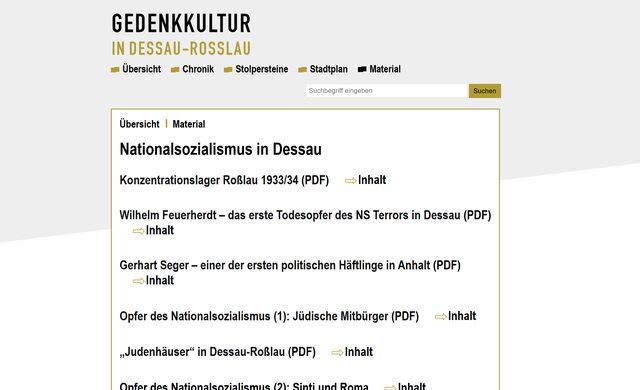Show Inhalt for Sinti und Roma
Viewport: 640px width, 390px height.
(412, 386)
